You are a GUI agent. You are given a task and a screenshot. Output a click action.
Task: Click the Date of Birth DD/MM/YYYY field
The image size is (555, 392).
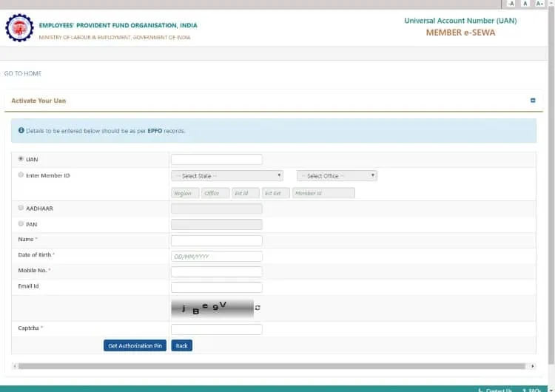(217, 257)
